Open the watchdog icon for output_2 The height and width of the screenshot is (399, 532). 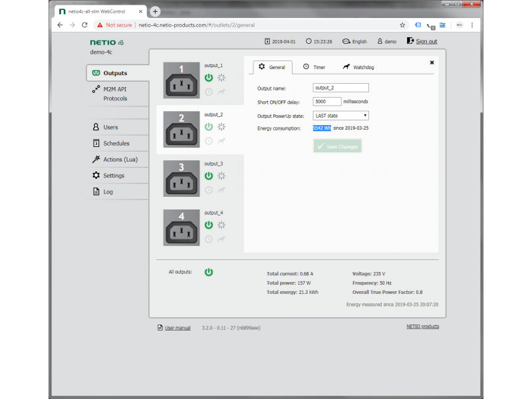tap(221, 141)
